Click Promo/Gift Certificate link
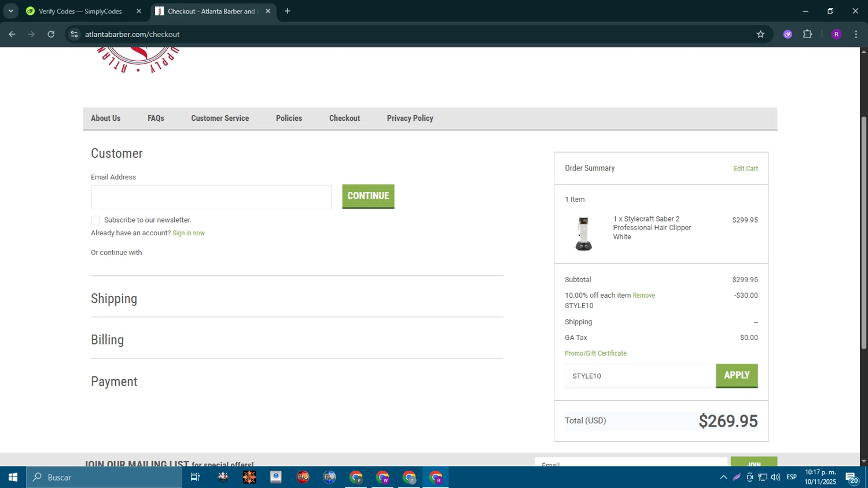868x488 pixels. point(595,353)
